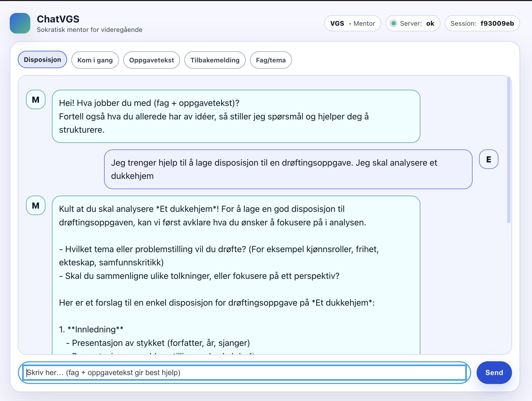Viewport: 532px width, 401px height.
Task: Click the student "E" avatar icon
Action: pos(488,159)
